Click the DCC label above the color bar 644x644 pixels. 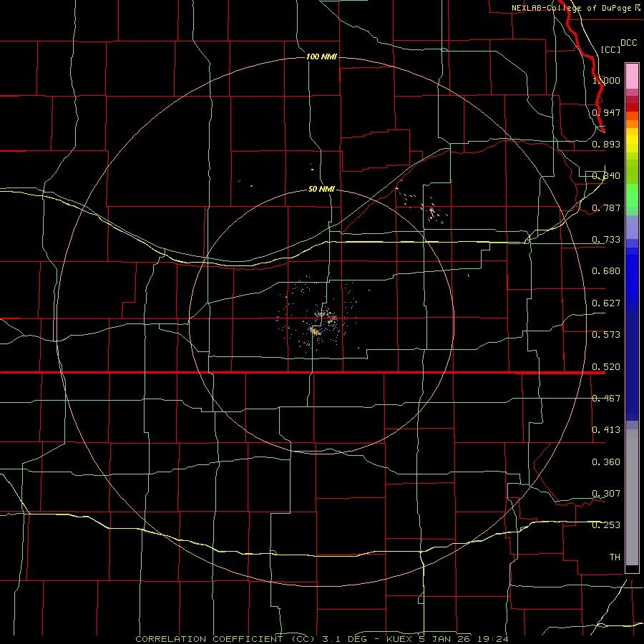pyautogui.click(x=629, y=43)
